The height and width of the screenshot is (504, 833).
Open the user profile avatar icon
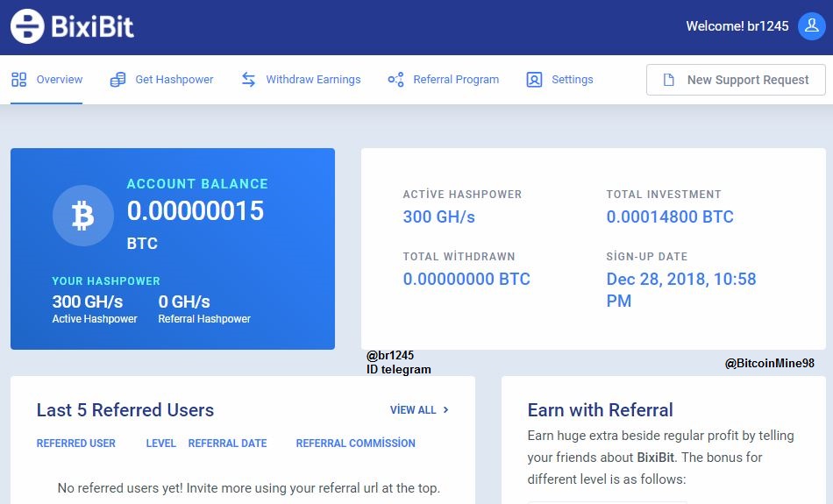coord(811,26)
